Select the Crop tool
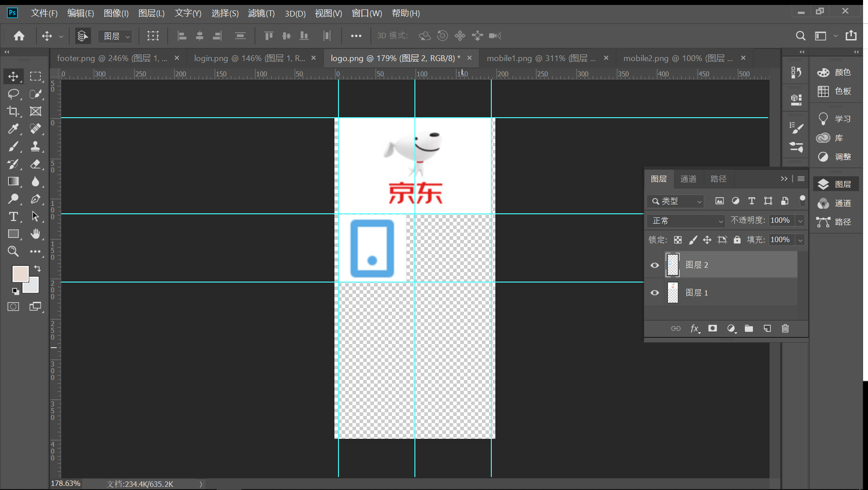Screen dimensions: 868x490 [13, 111]
